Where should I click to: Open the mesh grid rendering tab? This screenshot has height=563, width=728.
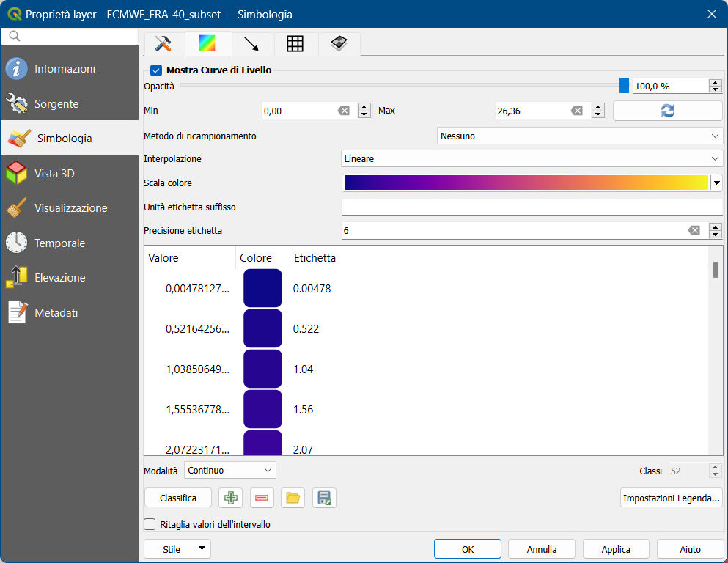295,44
